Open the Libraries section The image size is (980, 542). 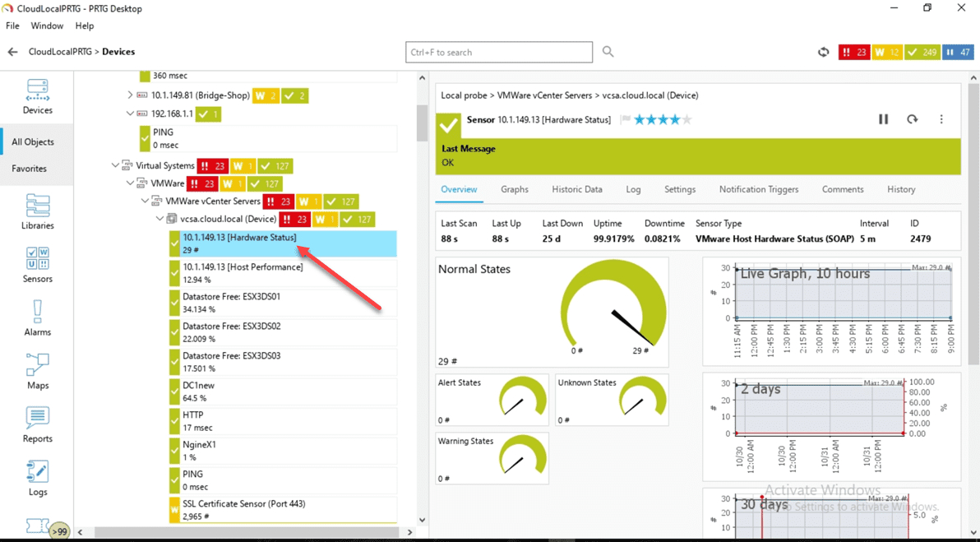(x=38, y=211)
